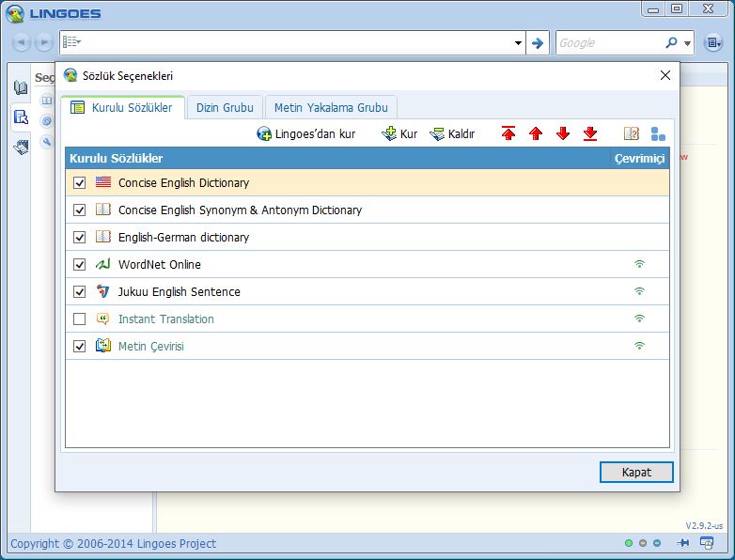This screenshot has width=735, height=560.
Task: Enable Instant Translation checkbox
Action: pyautogui.click(x=80, y=319)
